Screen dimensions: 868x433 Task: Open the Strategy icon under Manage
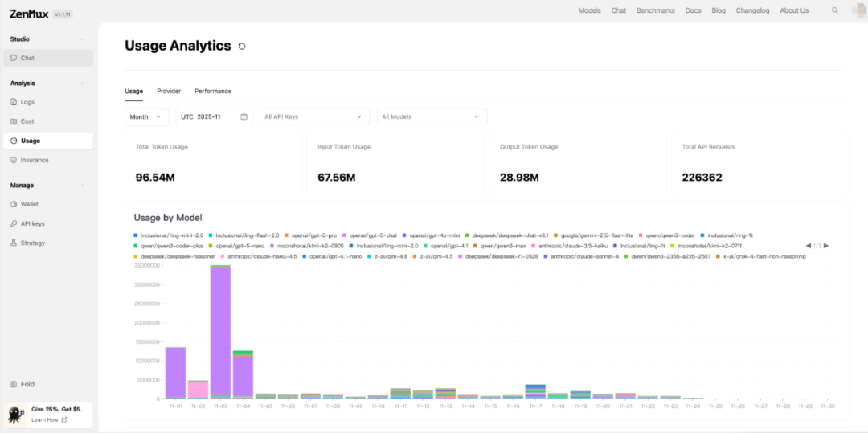14,243
